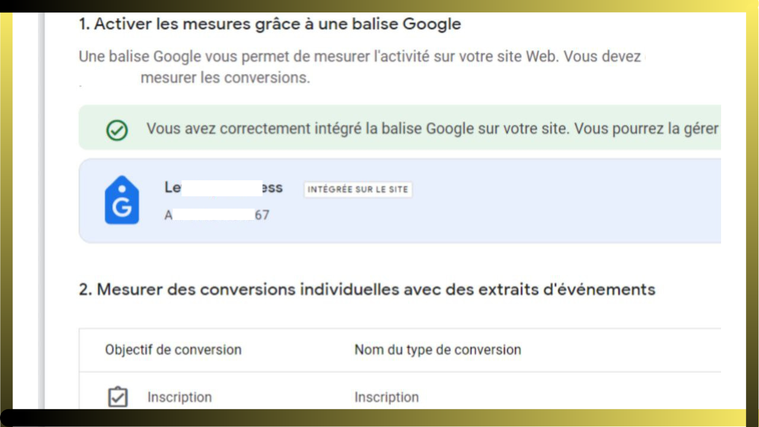
Task: Select Inscription under Objectif de conversion
Action: (179, 397)
